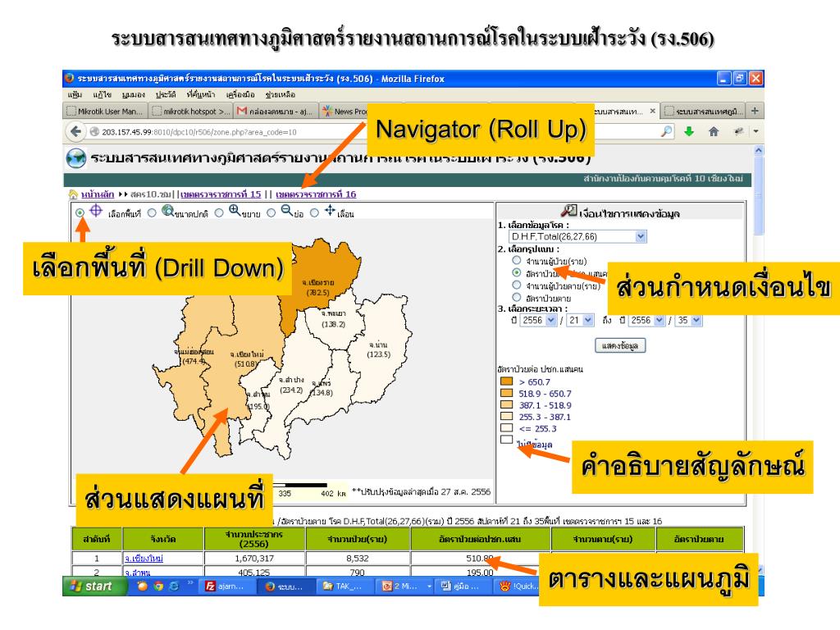840x630 pixels.
Task: Click the 387.1 - 518.9 legend swatch
Action: point(506,405)
